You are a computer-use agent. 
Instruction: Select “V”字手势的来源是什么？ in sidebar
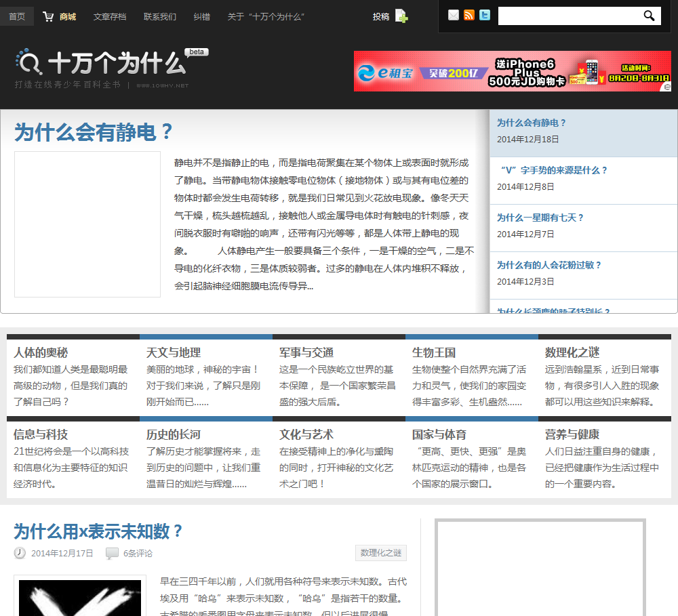[552, 170]
